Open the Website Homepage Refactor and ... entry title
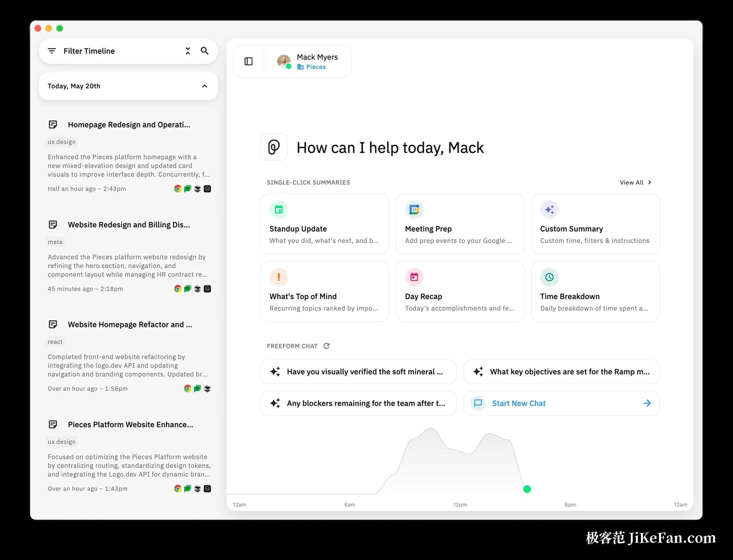This screenshot has width=733, height=560. click(x=130, y=324)
